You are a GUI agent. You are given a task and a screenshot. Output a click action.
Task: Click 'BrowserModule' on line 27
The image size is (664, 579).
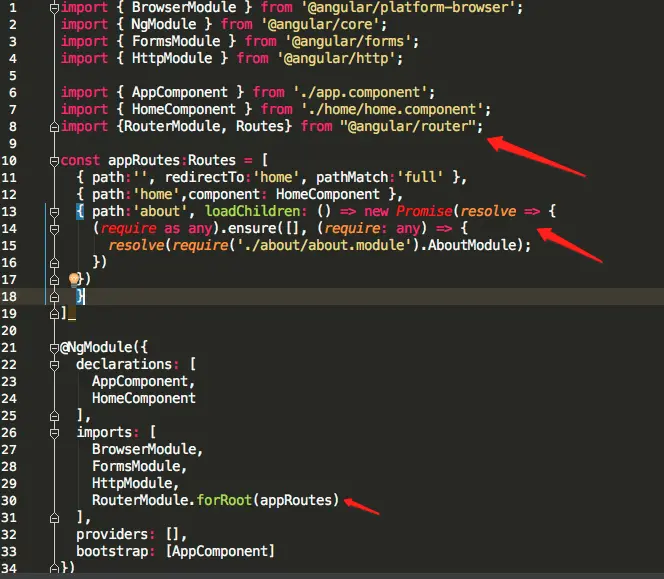(x=144, y=449)
